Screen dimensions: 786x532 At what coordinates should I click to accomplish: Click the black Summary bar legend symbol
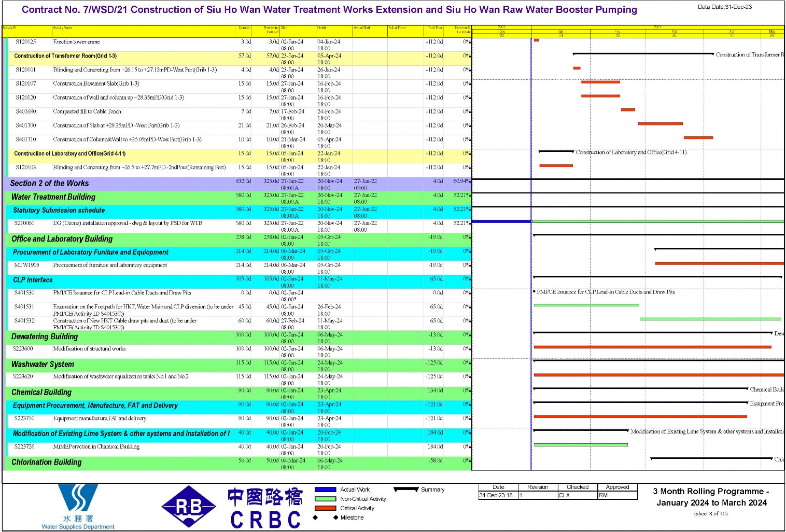click(406, 489)
